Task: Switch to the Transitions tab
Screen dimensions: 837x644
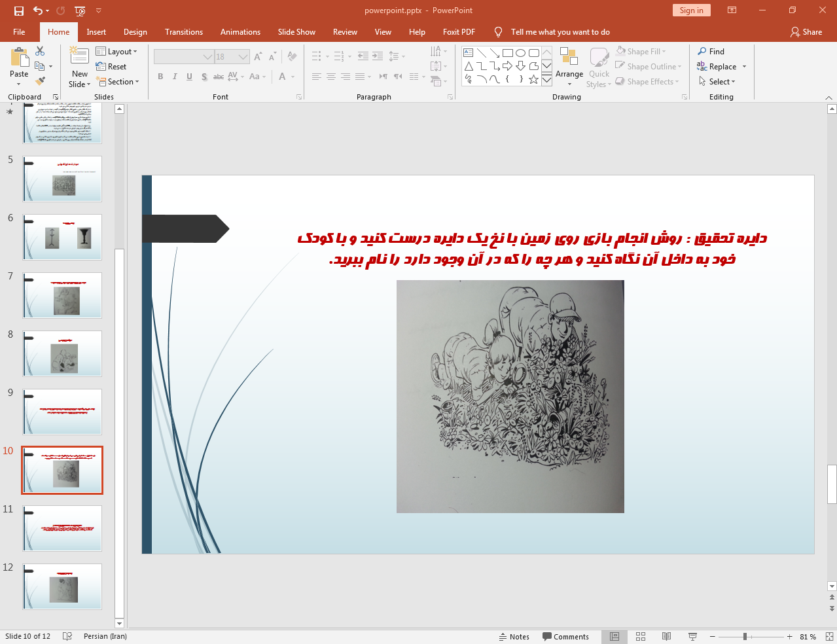Action: click(x=184, y=32)
